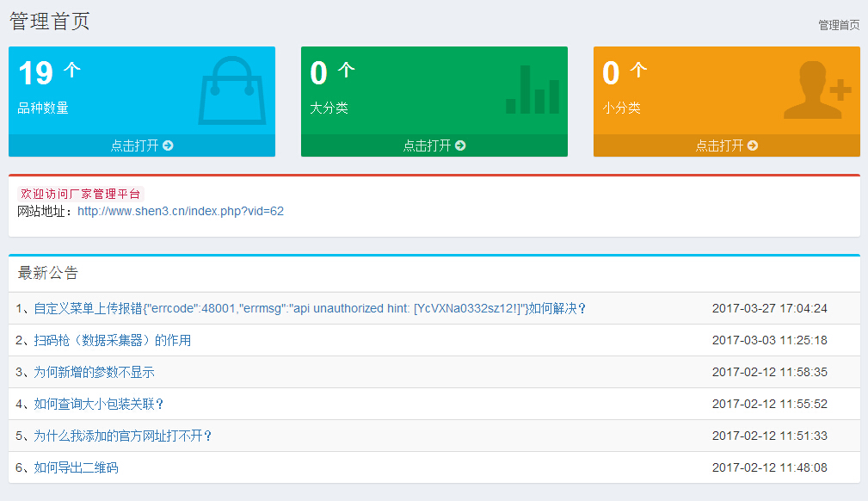This screenshot has width=868, height=501.
Task: Open announcement 自定义菜单上传报错 errcode 48001
Action: (x=310, y=308)
